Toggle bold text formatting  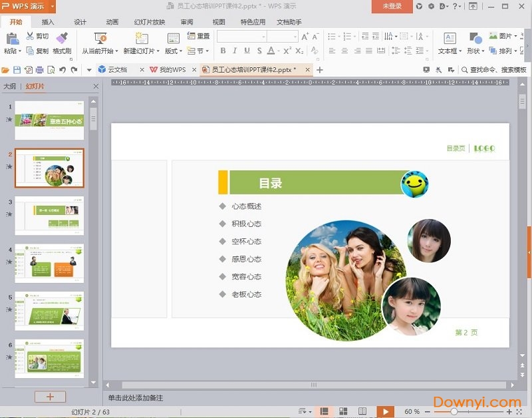(x=223, y=51)
